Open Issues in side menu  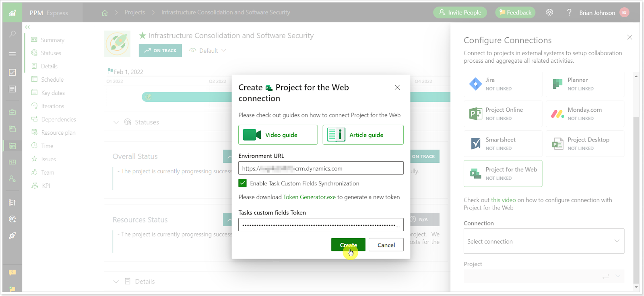48,159
